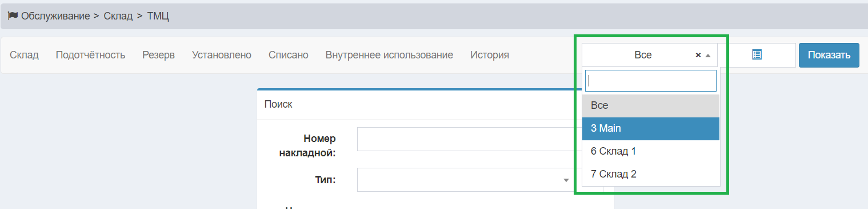
Task: Choose "6 Склад 1" from the list
Action: (650, 151)
